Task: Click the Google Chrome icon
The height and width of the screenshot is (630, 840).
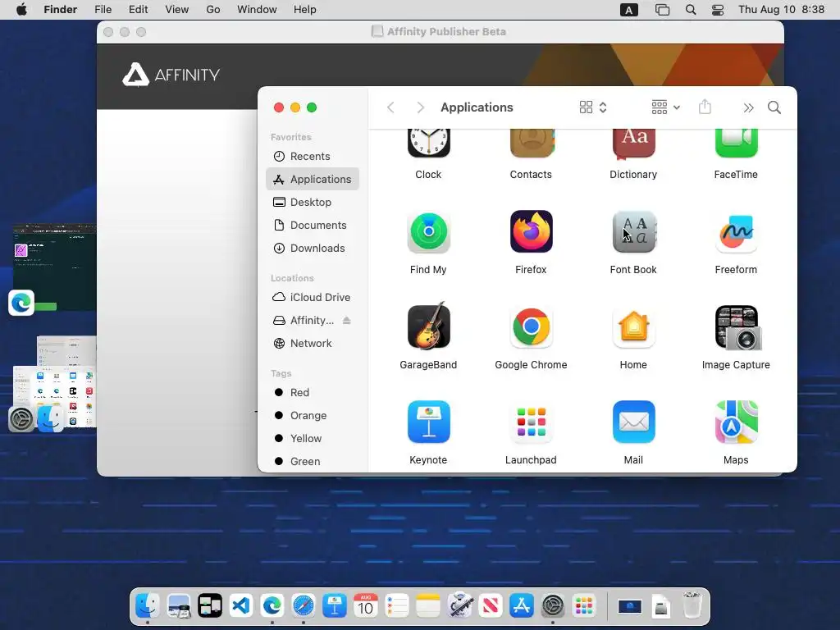Action: [x=532, y=326]
